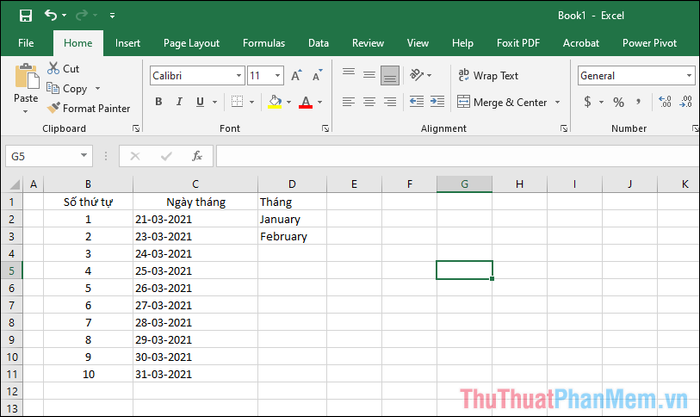Image resolution: width=700 pixels, height=417 pixels.
Task: Apply the yellow fill color
Action: (276, 102)
